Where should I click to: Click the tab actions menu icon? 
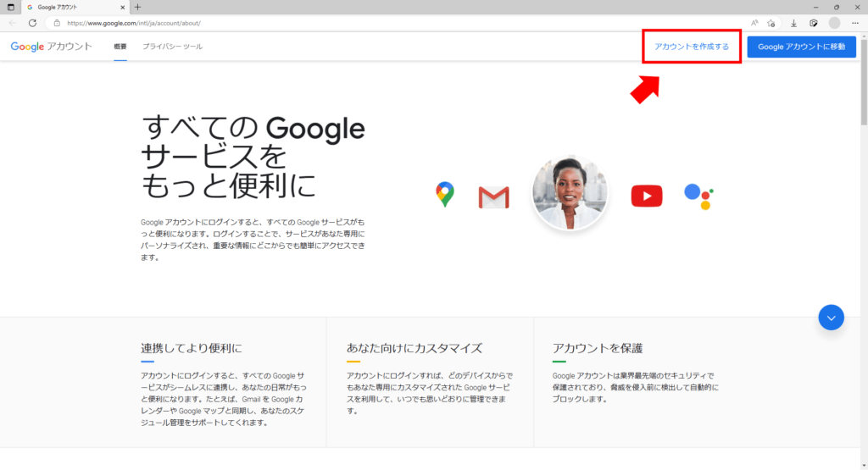click(10, 7)
